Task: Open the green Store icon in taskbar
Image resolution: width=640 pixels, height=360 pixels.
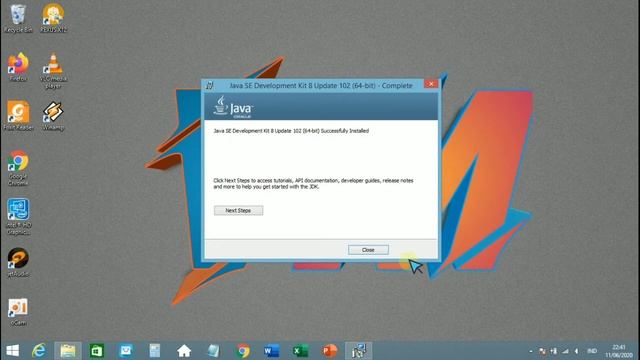Action: coord(97,351)
